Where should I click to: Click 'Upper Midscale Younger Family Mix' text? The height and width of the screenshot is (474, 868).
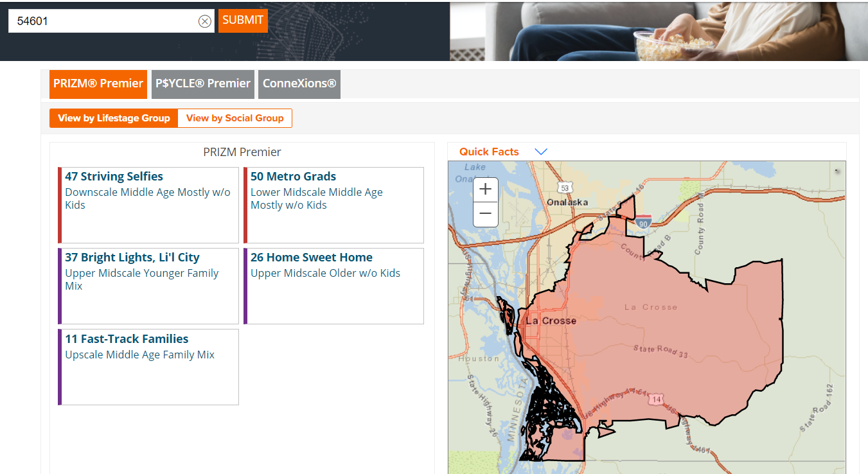[142, 279]
